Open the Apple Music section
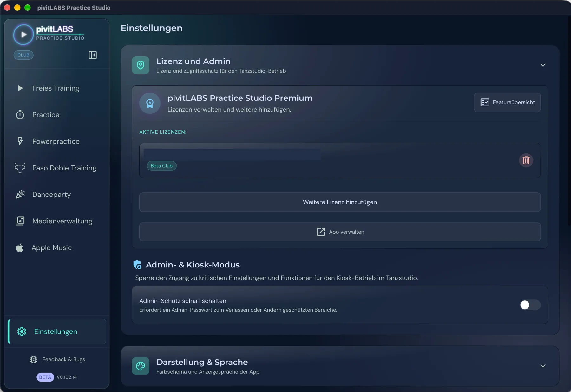Image resolution: width=571 pixels, height=392 pixels. coord(57,248)
